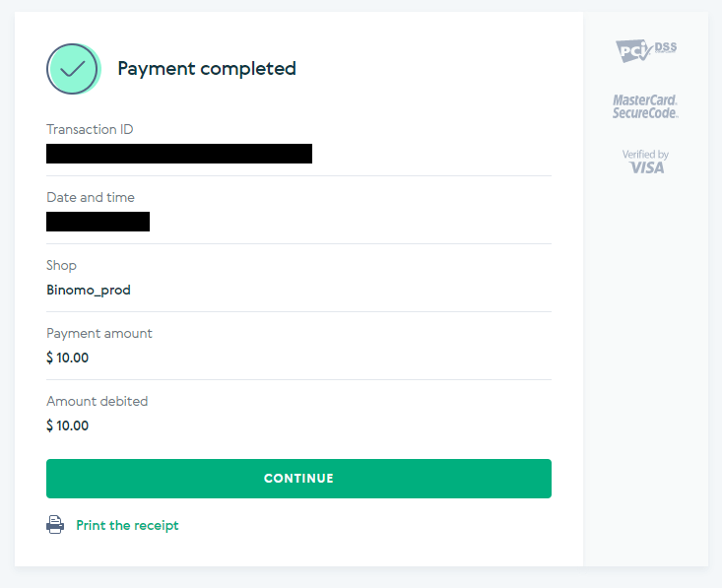Viewport: 722px width, 588px height.
Task: Select the redacted Transaction ID value
Action: coord(179,153)
